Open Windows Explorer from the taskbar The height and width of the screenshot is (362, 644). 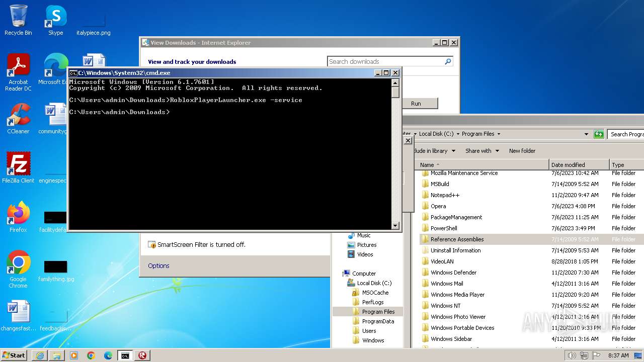coord(57,355)
